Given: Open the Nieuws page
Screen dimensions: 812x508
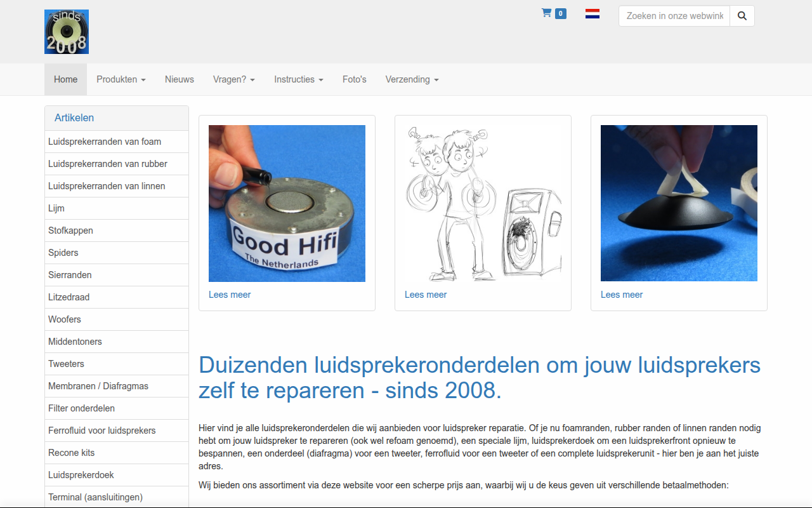Looking at the screenshot, I should (x=180, y=79).
